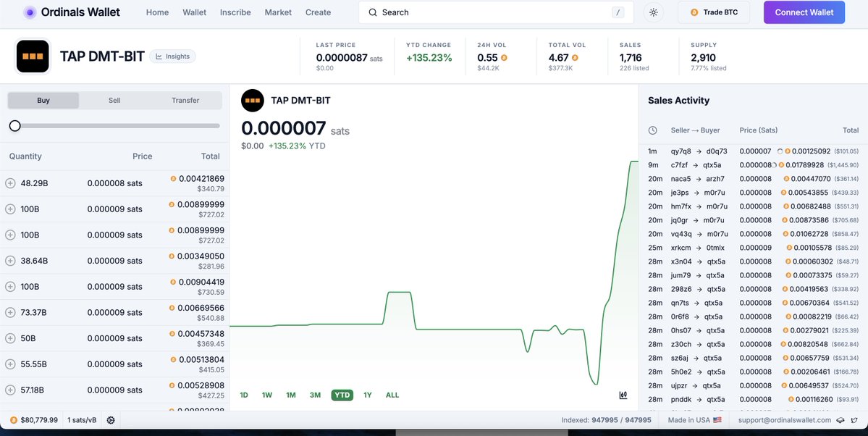Select the 1W chart range
Screen dimensions: 868x436
pyautogui.click(x=267, y=395)
